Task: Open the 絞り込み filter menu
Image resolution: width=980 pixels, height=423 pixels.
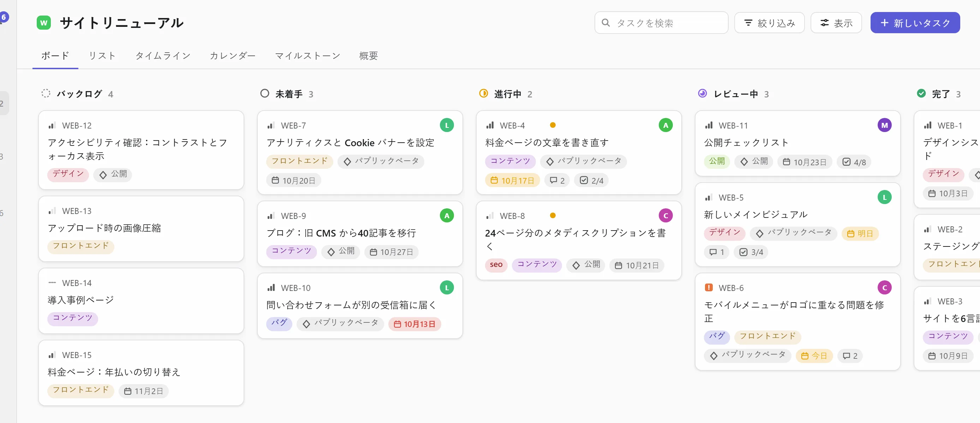Action: (x=769, y=23)
